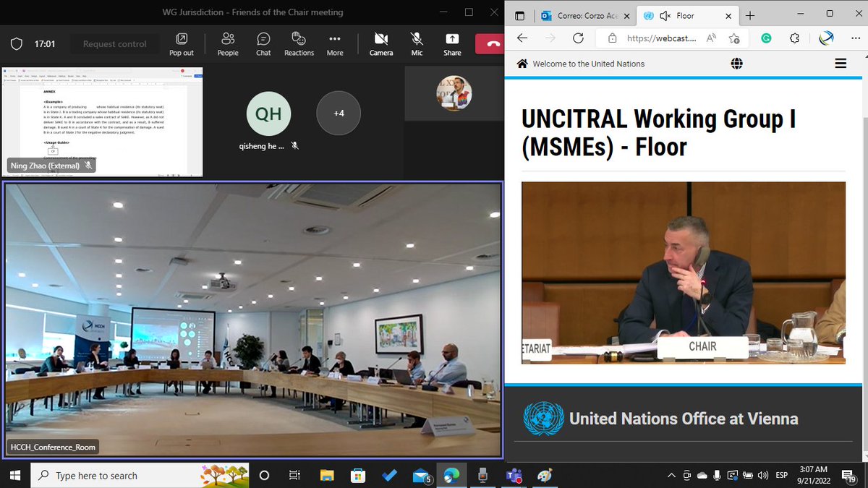The height and width of the screenshot is (488, 868).
Task: Click the Request control button
Action: coord(114,43)
